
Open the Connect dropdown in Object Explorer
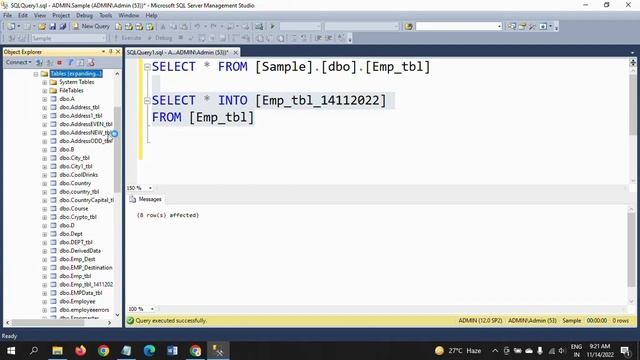(18, 62)
